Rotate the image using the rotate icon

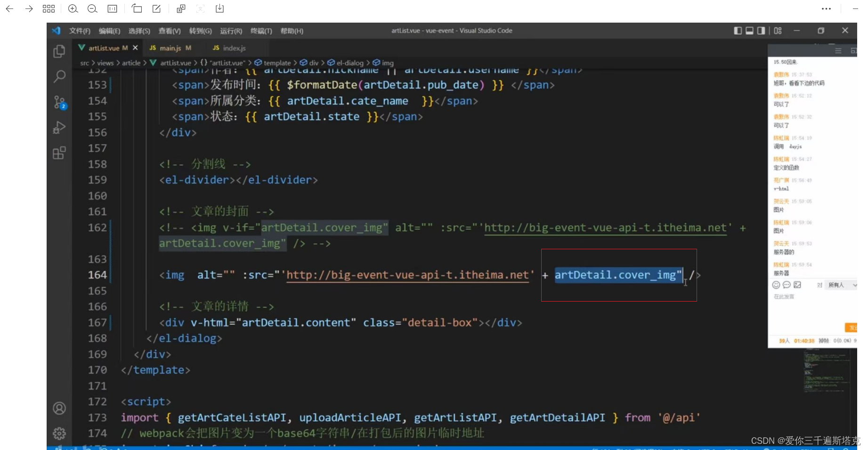137,8
